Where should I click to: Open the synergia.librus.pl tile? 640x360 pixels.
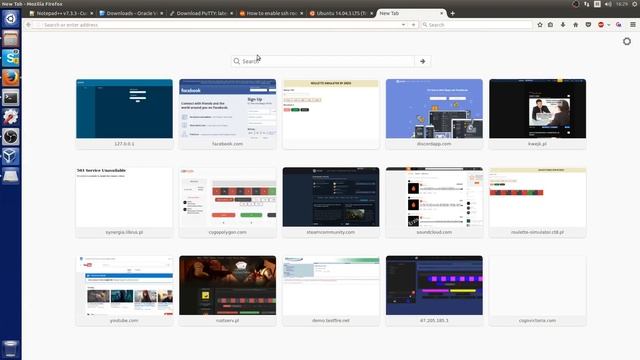(124, 202)
